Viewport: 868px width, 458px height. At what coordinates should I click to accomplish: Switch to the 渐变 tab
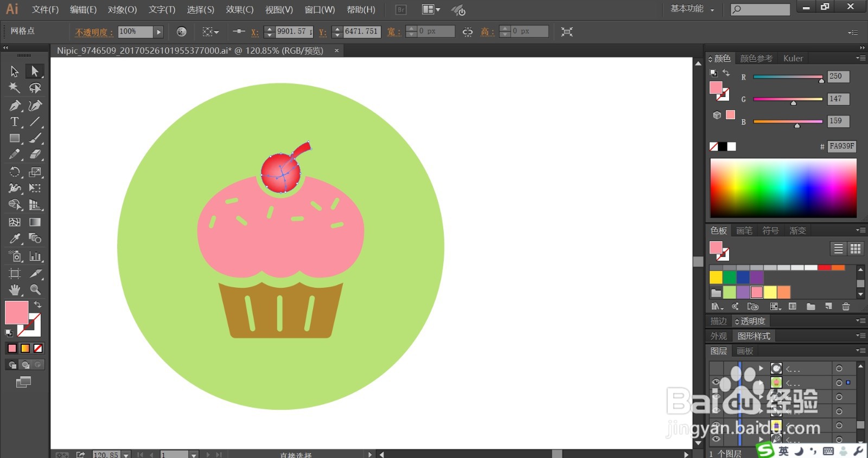tap(797, 231)
